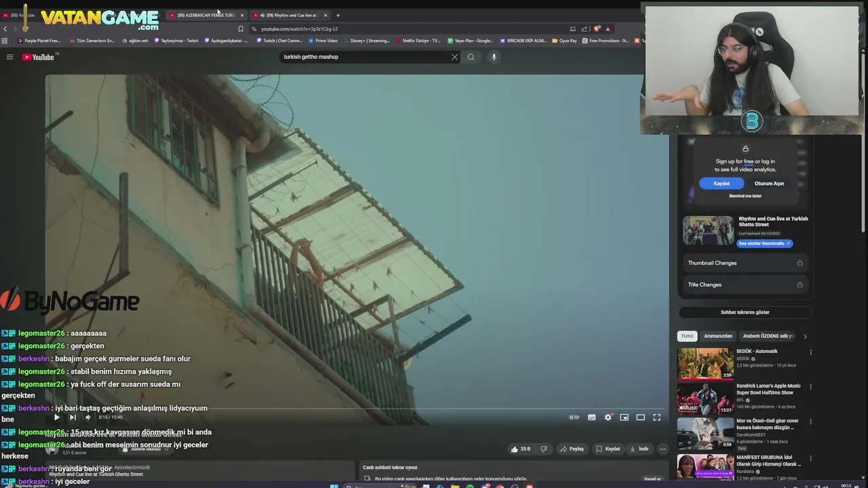Open the YouTube hamburger guide menu
Viewport: 868px width, 488px height.
click(x=9, y=57)
